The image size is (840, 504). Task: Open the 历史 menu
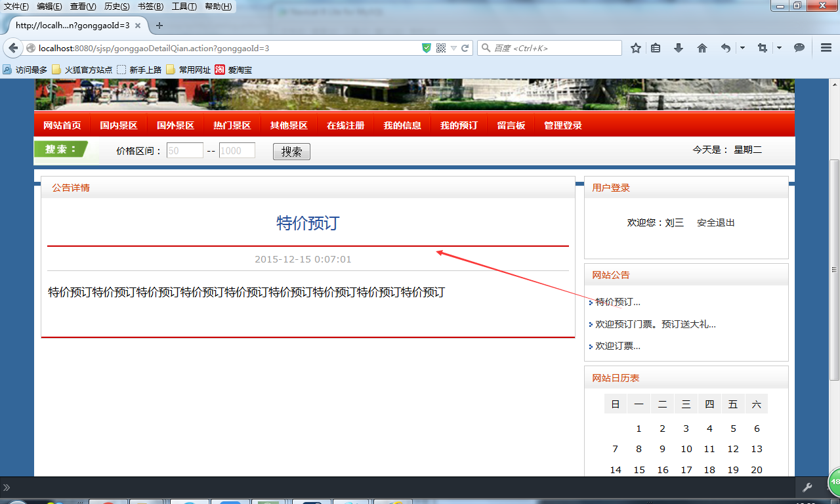click(117, 7)
